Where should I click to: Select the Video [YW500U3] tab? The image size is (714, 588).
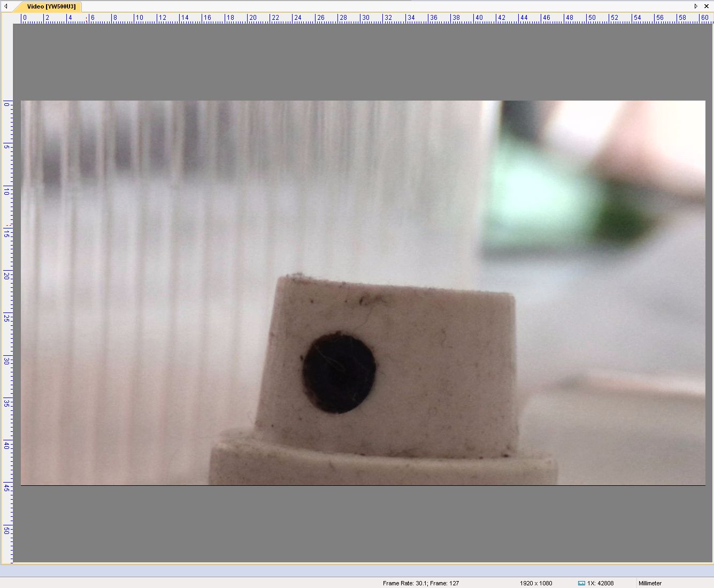coord(51,6)
